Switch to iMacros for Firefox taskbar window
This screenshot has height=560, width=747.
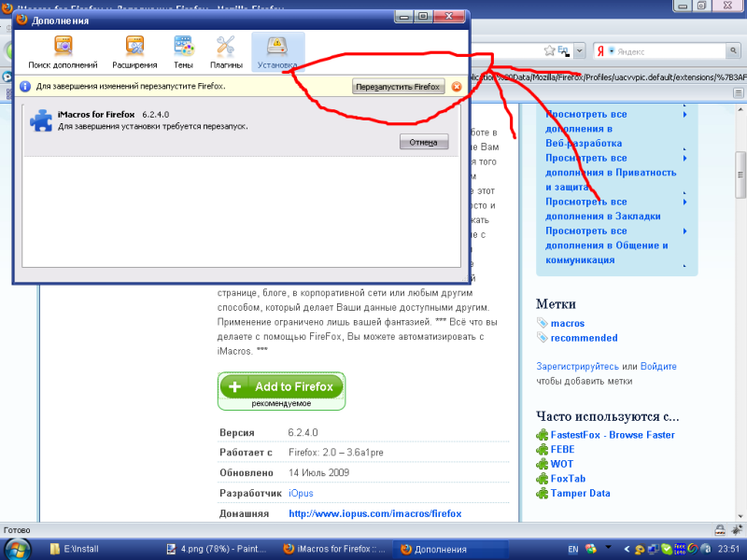(x=334, y=549)
